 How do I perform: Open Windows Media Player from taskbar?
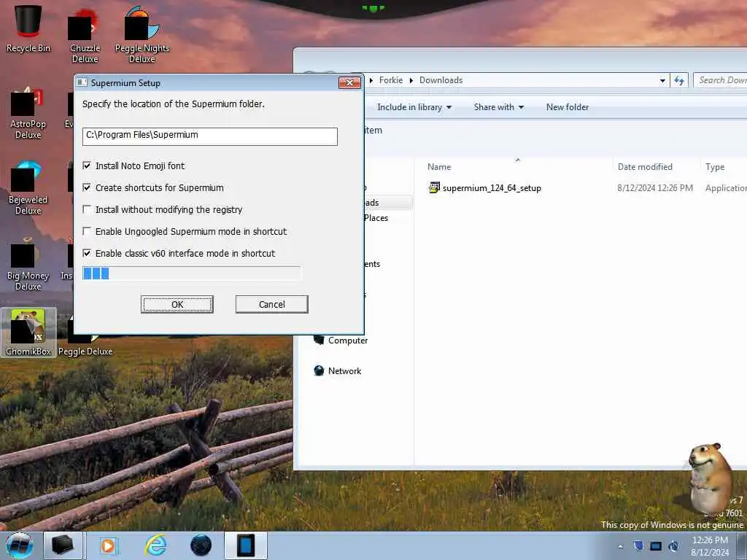[109, 545]
